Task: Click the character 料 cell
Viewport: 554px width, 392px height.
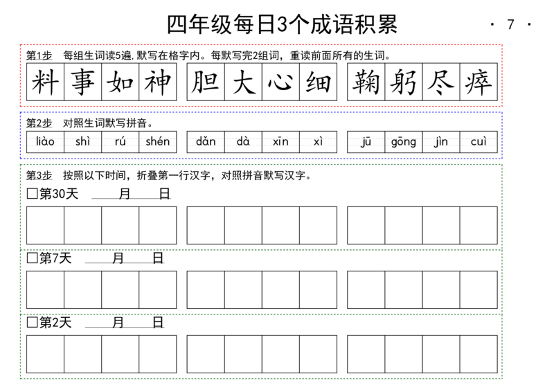Action: tap(45, 82)
